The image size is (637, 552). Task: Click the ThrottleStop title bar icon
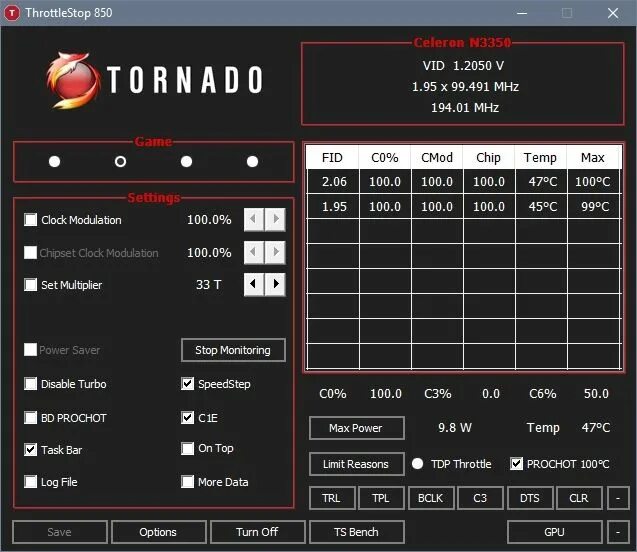coord(12,13)
